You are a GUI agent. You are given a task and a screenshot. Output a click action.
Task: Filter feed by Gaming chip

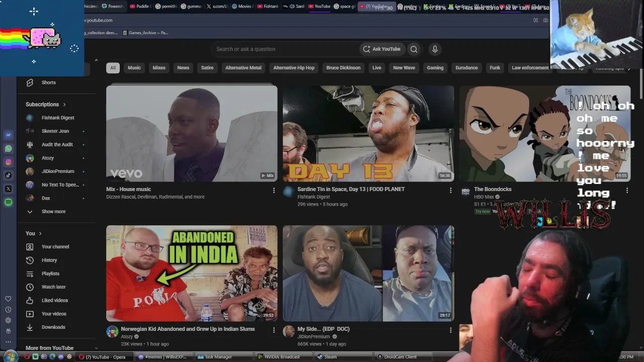click(x=435, y=68)
